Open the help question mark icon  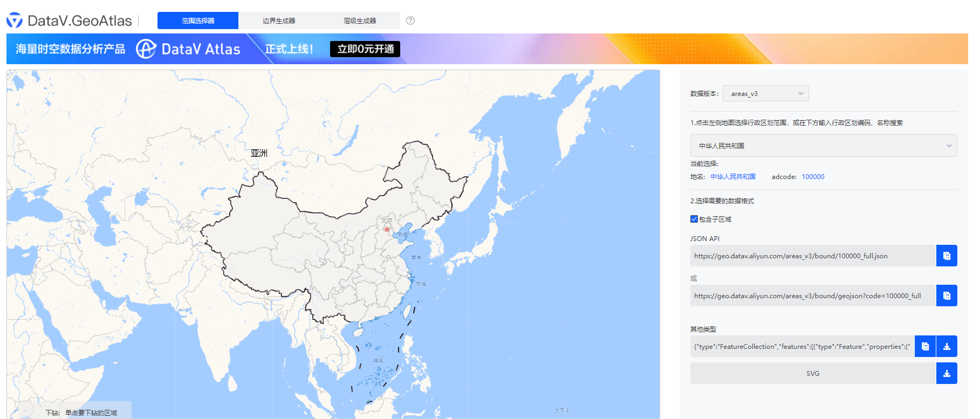pos(410,20)
